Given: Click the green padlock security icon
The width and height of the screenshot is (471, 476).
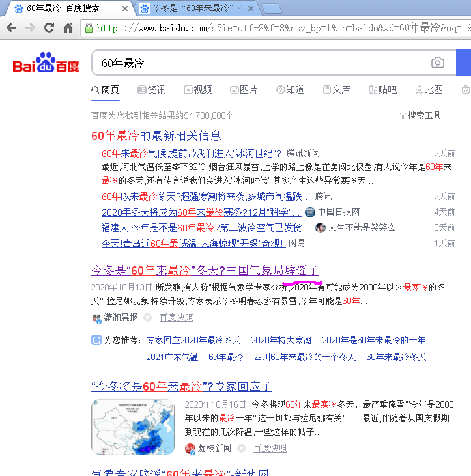Looking at the screenshot, I should tap(89, 28).
